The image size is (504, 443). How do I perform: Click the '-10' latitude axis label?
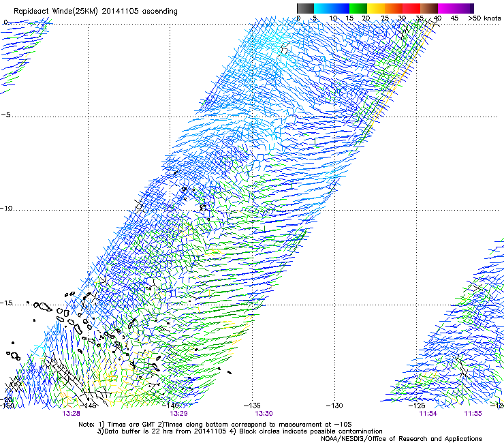click(x=6, y=208)
